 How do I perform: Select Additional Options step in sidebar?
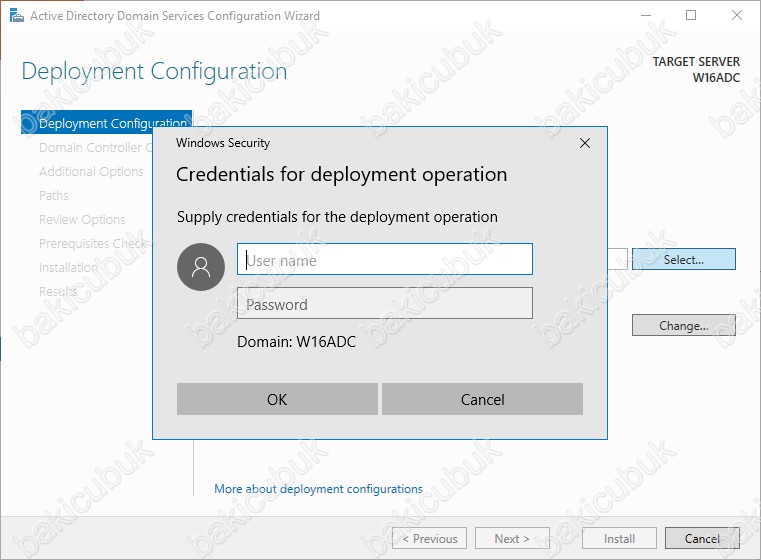tap(91, 171)
